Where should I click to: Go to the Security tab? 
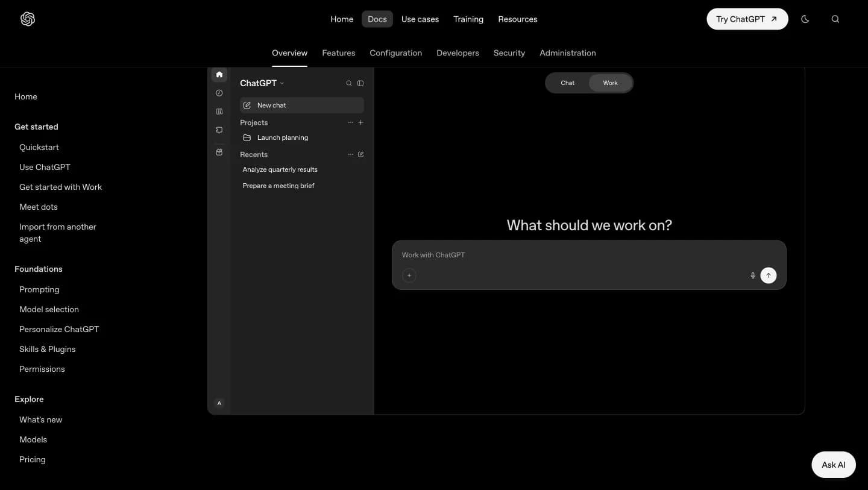coord(509,53)
